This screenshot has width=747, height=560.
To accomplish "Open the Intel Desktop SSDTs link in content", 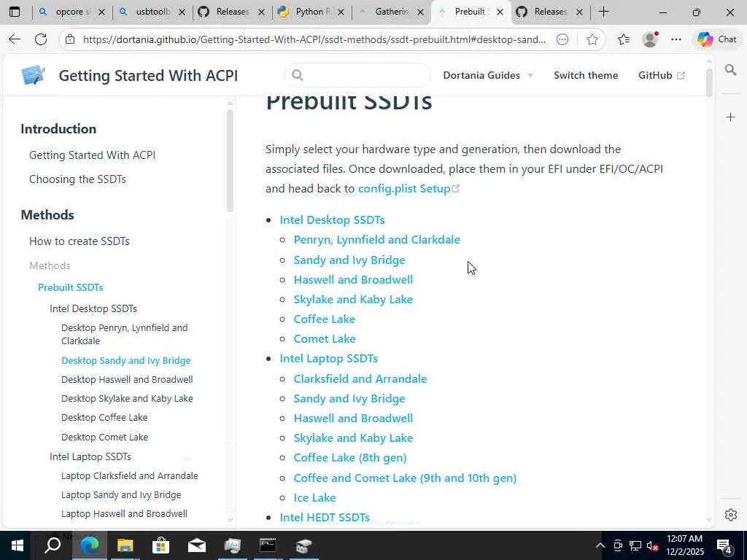I will click(332, 220).
